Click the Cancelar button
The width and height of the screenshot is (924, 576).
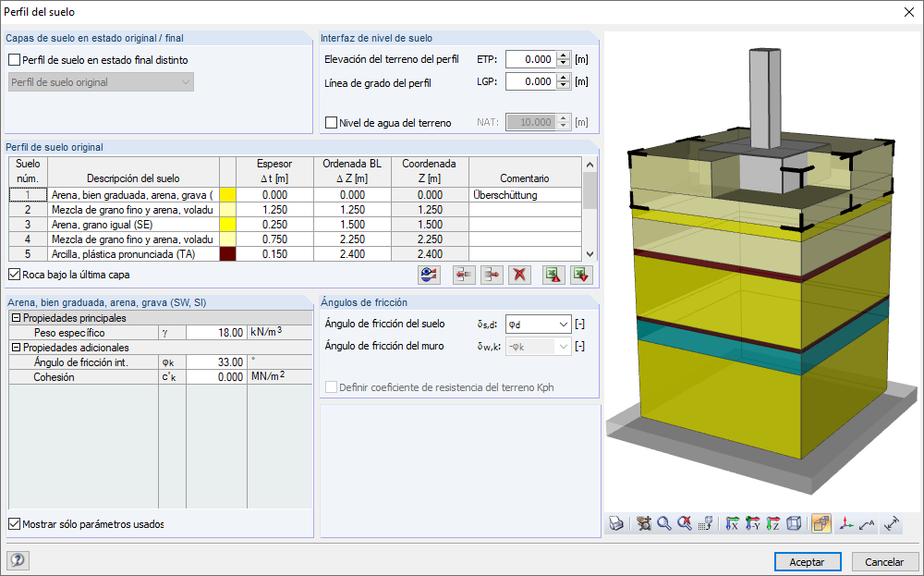tap(884, 562)
